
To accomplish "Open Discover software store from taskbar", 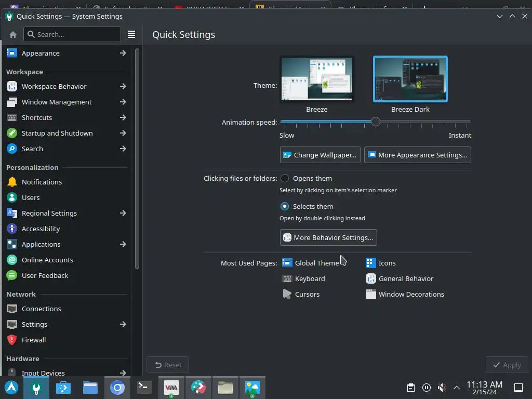I will point(63,388).
